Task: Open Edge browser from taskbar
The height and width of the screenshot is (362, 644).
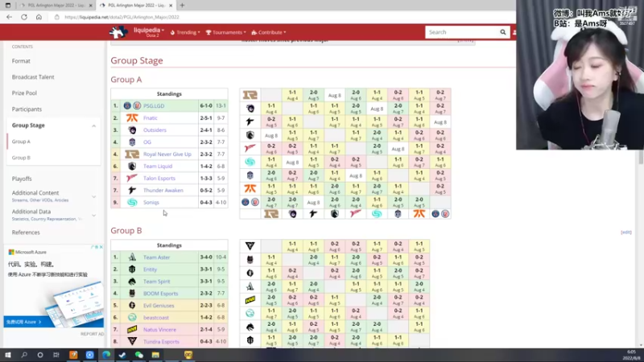Action: (106, 355)
